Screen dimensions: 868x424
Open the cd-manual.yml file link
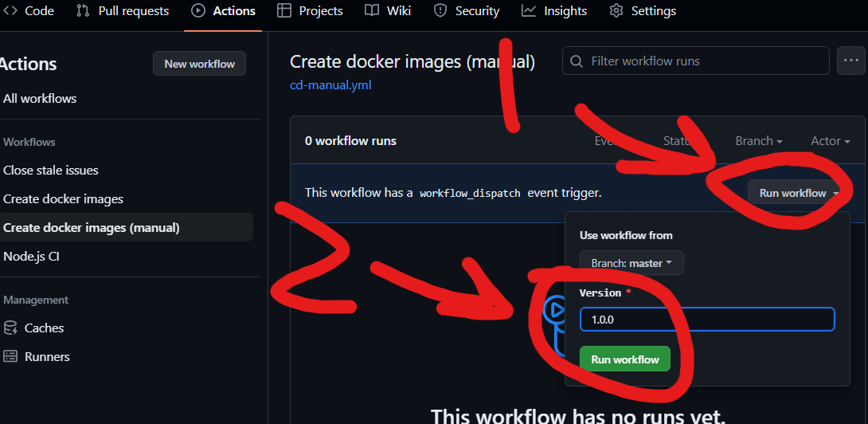[331, 85]
